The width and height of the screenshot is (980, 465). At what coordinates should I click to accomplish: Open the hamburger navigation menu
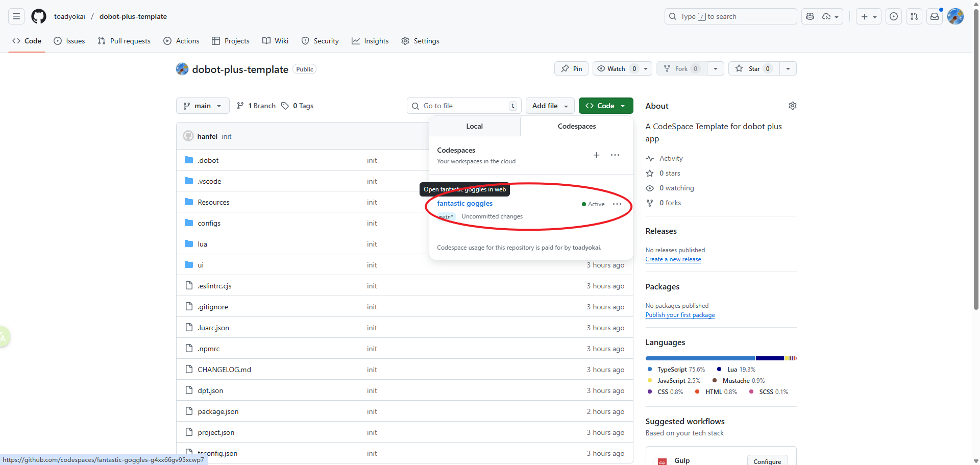16,16
